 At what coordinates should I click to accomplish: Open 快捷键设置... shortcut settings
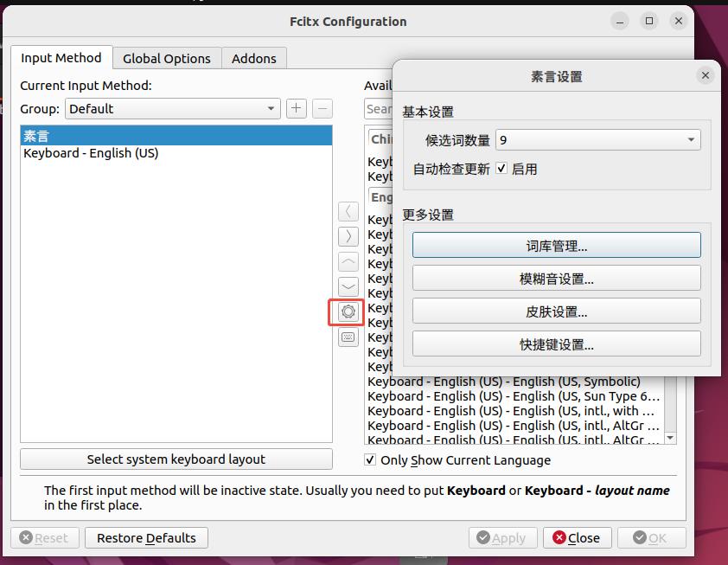pyautogui.click(x=556, y=344)
